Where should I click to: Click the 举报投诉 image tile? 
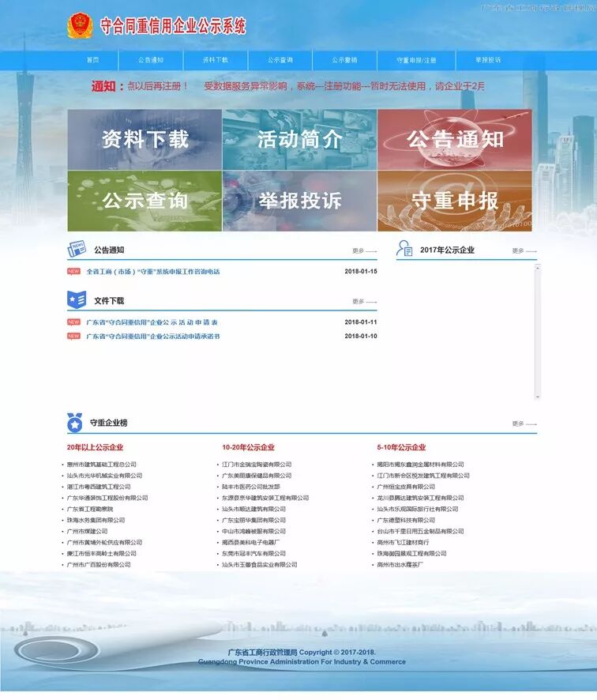coord(299,201)
